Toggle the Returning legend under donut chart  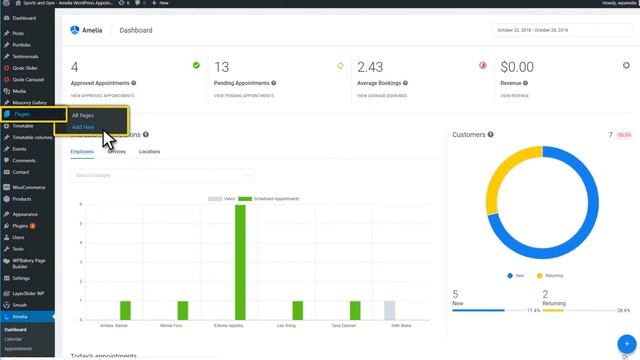pyautogui.click(x=550, y=276)
